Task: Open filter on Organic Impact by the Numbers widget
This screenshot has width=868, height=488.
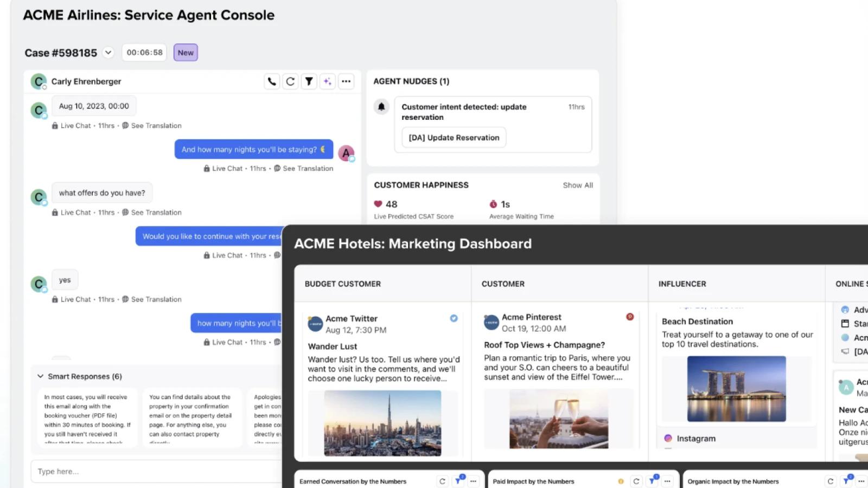Action: click(x=847, y=480)
